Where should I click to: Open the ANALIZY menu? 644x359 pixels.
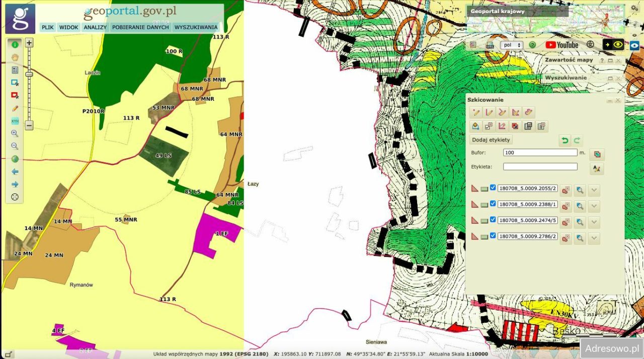(x=95, y=27)
